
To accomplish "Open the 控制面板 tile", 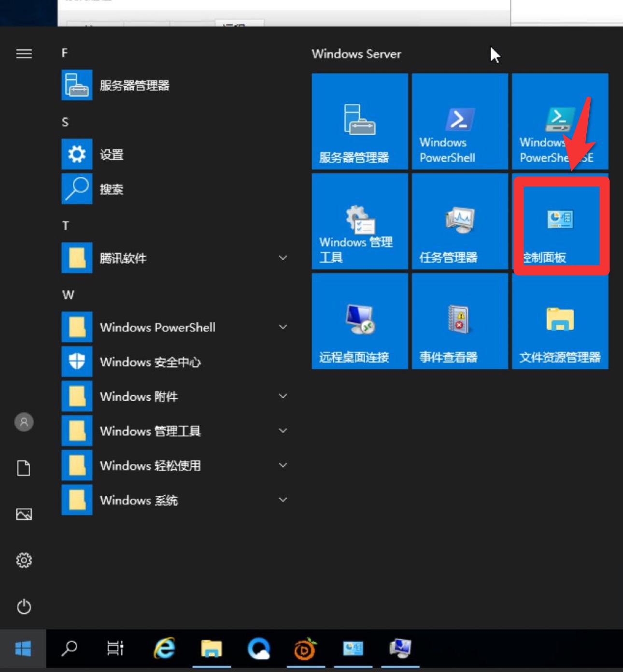I will pyautogui.click(x=560, y=222).
